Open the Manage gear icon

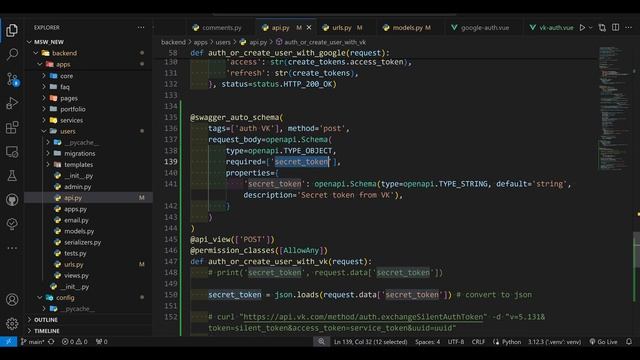(12, 324)
